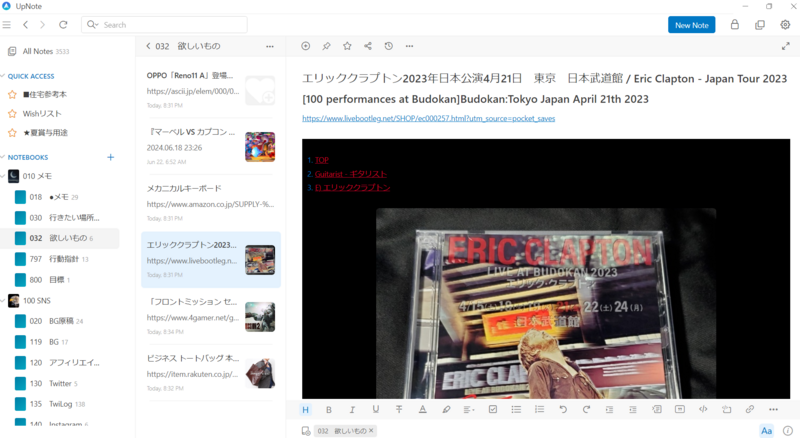Click the lock icon in top bar
Viewport: 800px width, 438px height.
[x=735, y=25]
